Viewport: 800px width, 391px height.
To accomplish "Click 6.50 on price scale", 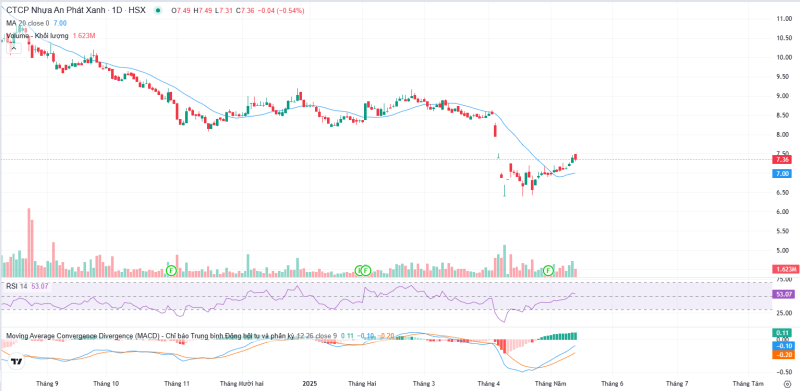I will pos(784,192).
